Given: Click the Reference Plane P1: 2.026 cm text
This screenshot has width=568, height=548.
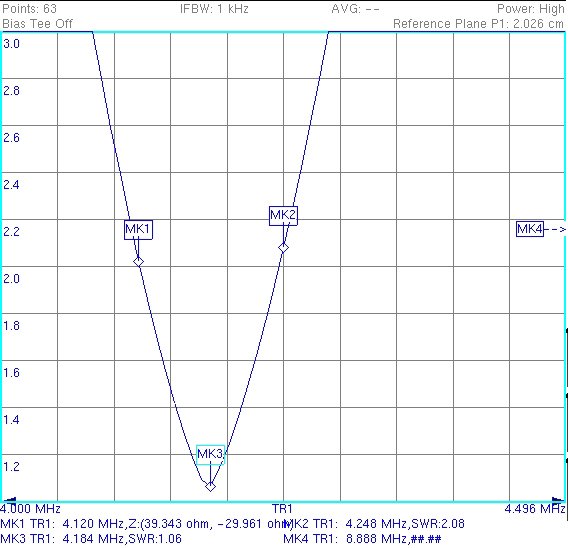Looking at the screenshot, I should [x=479, y=24].
